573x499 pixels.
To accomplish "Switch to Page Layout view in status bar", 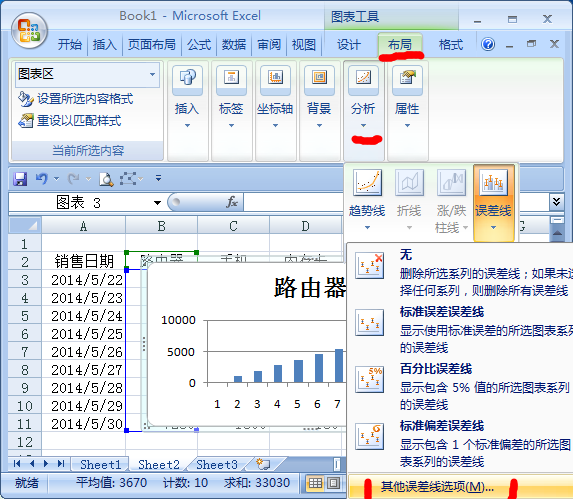I will [333, 483].
